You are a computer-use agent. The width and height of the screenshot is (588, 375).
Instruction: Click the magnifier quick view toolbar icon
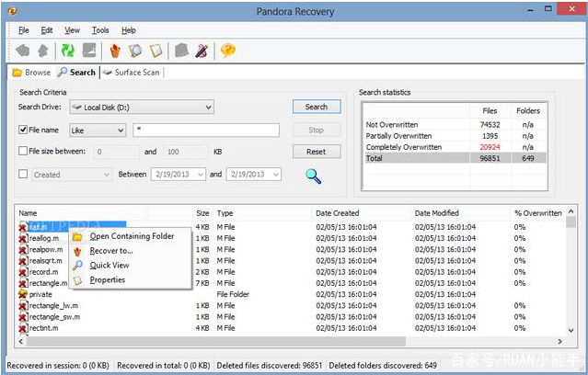[135, 51]
